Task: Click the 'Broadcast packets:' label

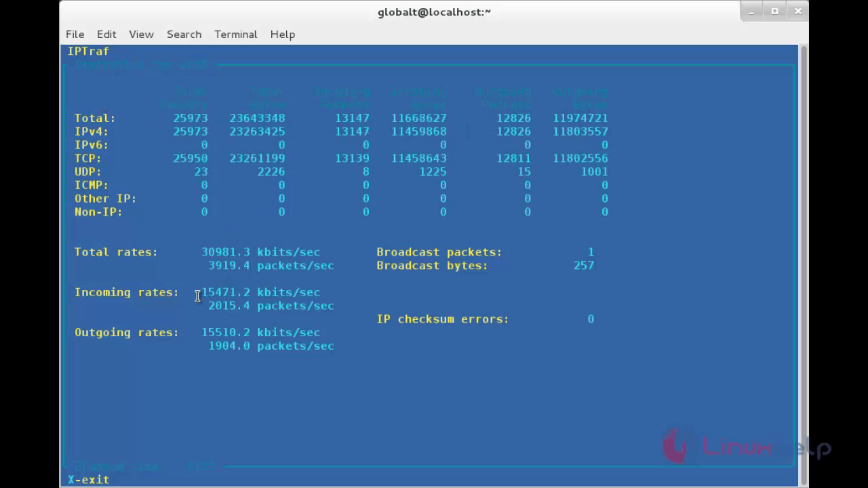Action: click(x=439, y=252)
